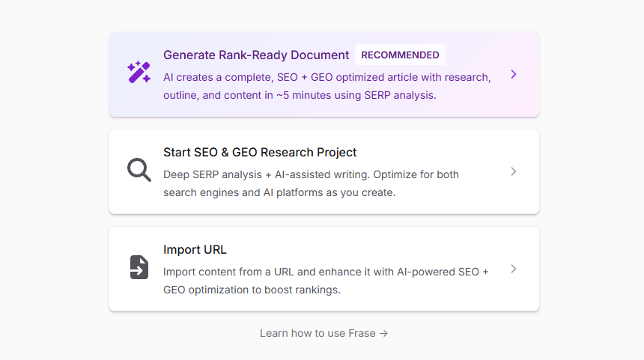The image size is (644, 360).
Task: Click the magnifying glass research icon
Action: click(x=139, y=171)
